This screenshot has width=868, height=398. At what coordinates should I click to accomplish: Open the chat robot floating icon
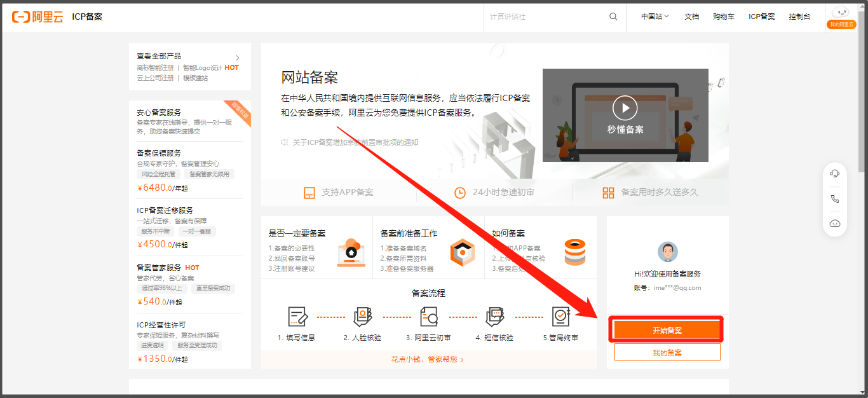pos(835,223)
